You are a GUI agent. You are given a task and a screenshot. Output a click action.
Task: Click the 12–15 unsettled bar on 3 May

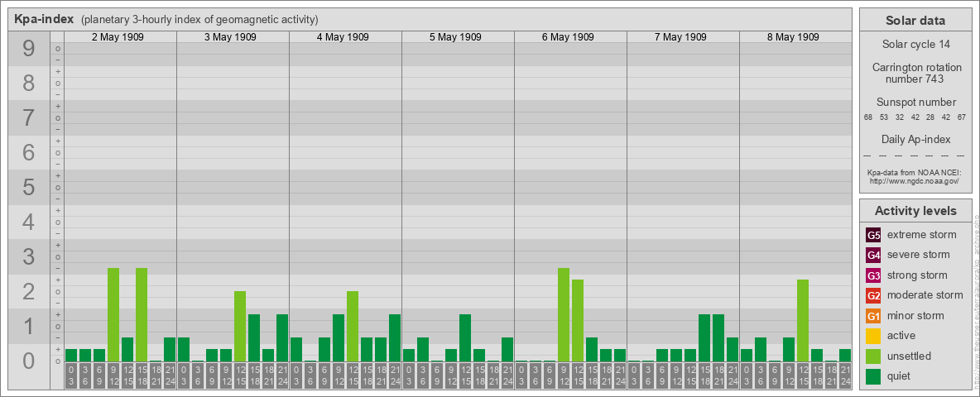(x=240, y=327)
